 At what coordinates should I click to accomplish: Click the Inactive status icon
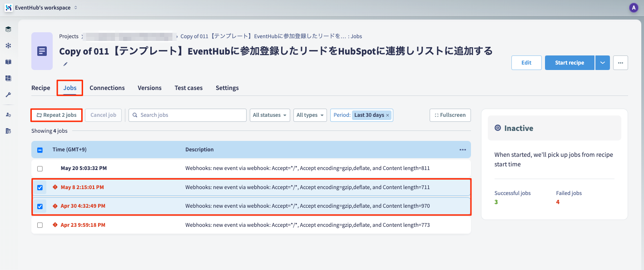click(498, 128)
